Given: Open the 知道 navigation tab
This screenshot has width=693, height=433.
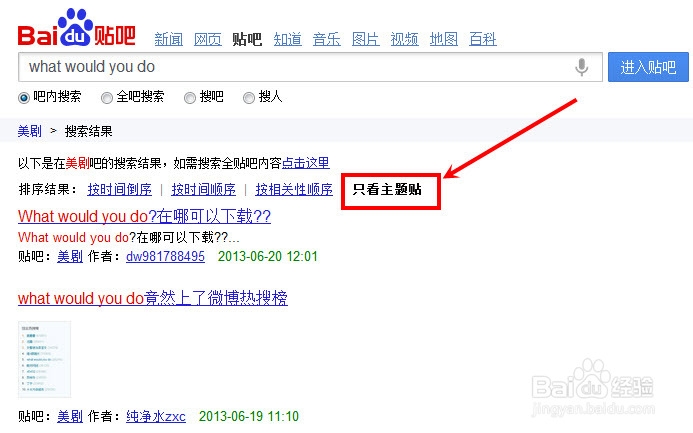Looking at the screenshot, I should 287,39.
